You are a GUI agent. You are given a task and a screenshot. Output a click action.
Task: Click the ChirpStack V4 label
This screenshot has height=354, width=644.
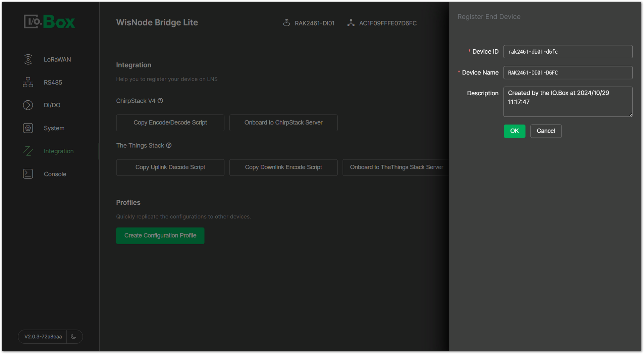(136, 101)
